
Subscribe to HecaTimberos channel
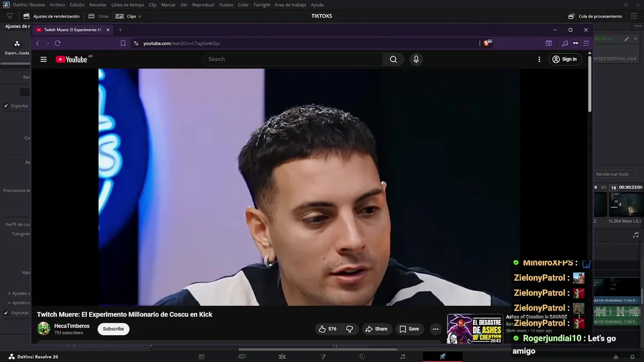(x=113, y=329)
